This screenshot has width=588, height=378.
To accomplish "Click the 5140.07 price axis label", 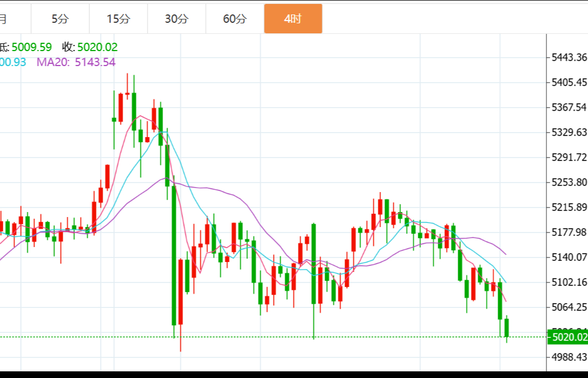I will click(569, 257).
